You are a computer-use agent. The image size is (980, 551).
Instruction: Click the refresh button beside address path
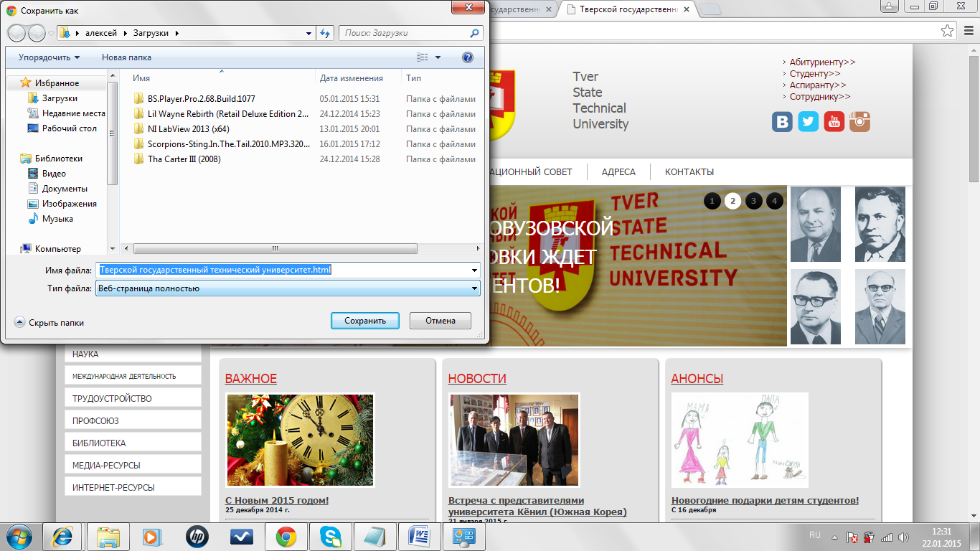click(326, 33)
